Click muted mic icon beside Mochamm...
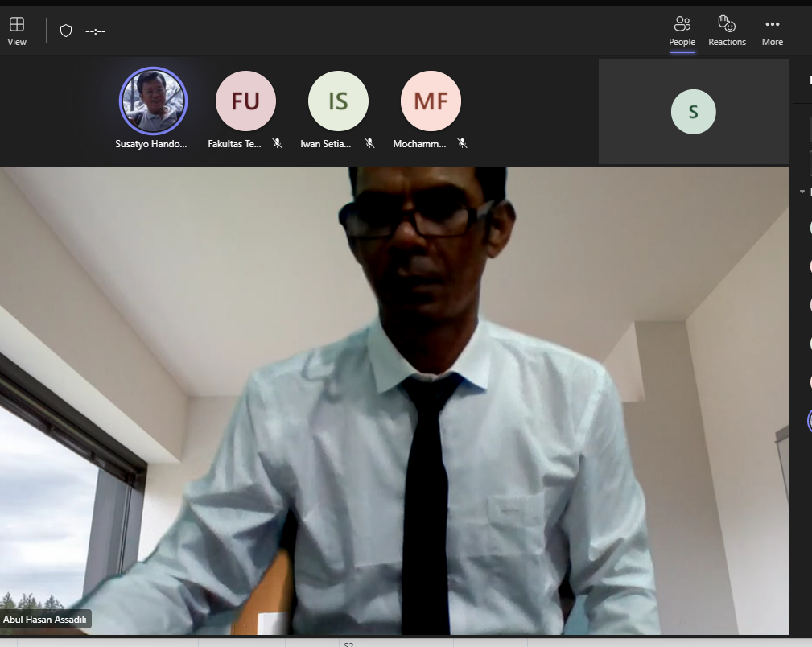 462,143
